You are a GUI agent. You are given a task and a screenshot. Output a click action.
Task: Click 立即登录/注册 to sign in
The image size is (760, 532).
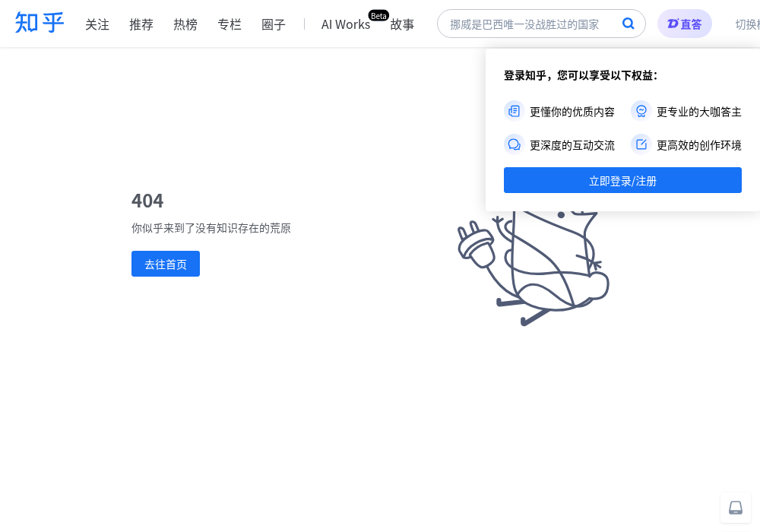622,180
